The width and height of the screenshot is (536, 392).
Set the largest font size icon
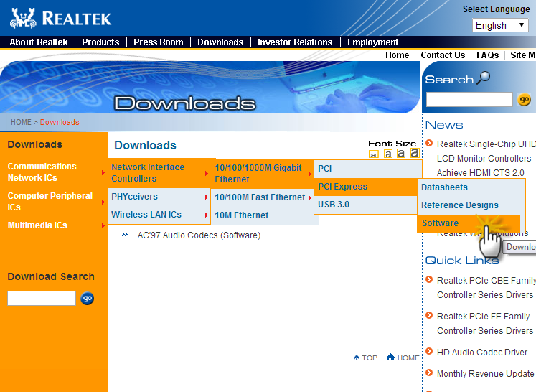click(414, 153)
